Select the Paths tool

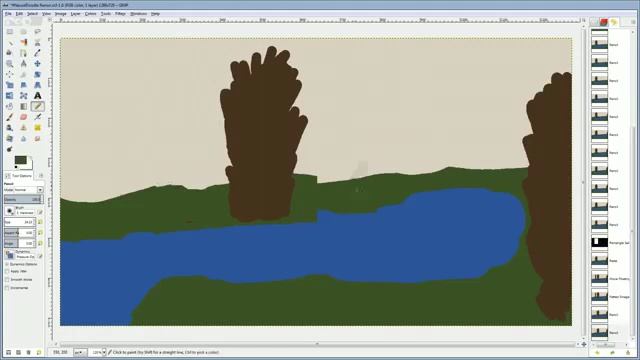pyautogui.click(x=23, y=53)
